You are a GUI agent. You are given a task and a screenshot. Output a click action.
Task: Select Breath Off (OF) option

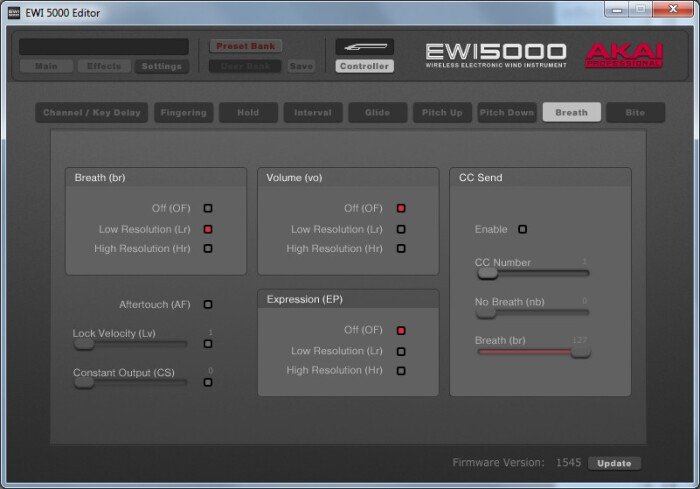point(208,208)
